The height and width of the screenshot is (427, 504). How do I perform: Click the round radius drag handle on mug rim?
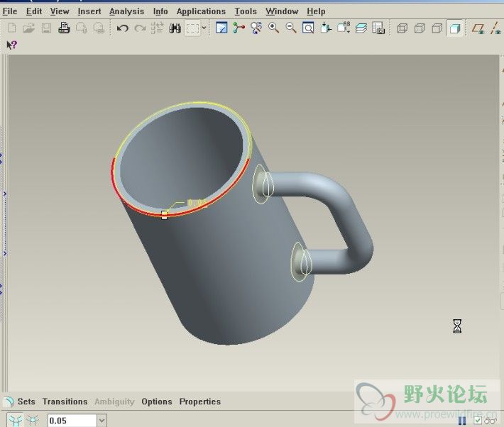click(164, 215)
